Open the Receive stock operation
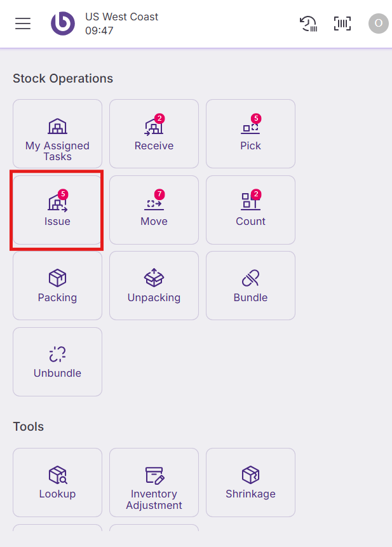The width and height of the screenshot is (392, 547). pyautogui.click(x=154, y=134)
